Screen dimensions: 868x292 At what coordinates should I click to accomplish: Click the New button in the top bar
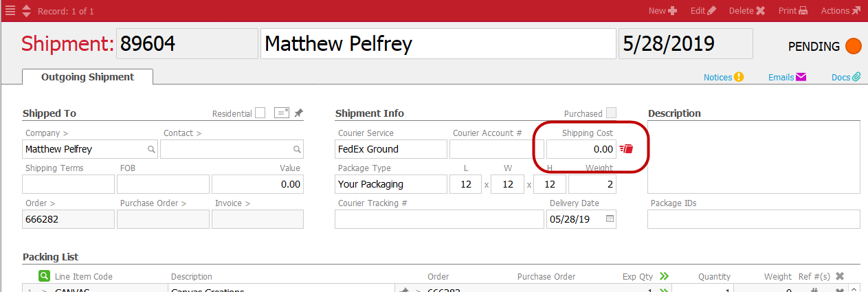[x=663, y=11]
